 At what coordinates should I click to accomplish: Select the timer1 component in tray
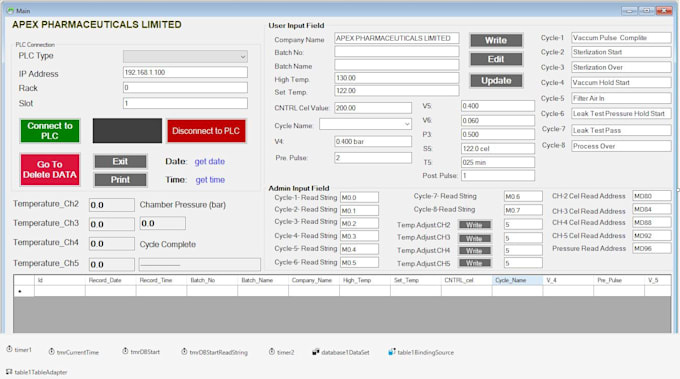click(x=19, y=350)
